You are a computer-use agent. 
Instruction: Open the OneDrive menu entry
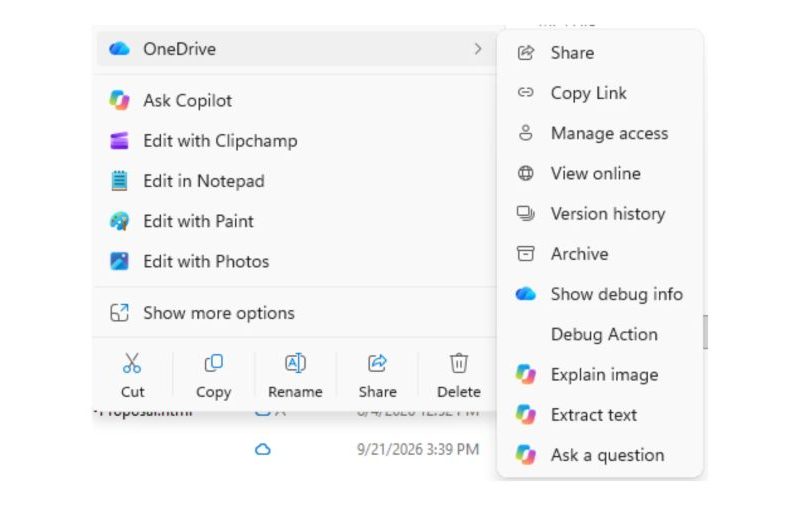point(297,49)
